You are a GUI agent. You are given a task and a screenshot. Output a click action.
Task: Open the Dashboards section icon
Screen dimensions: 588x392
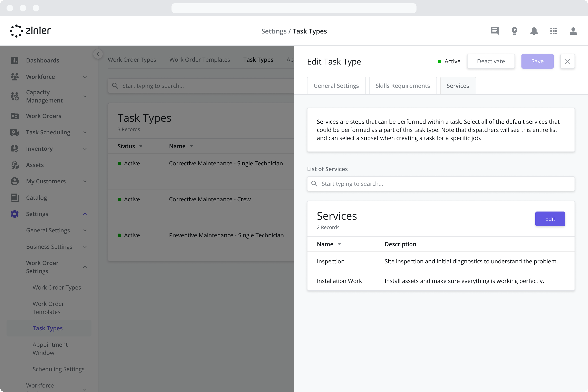pyautogui.click(x=15, y=60)
